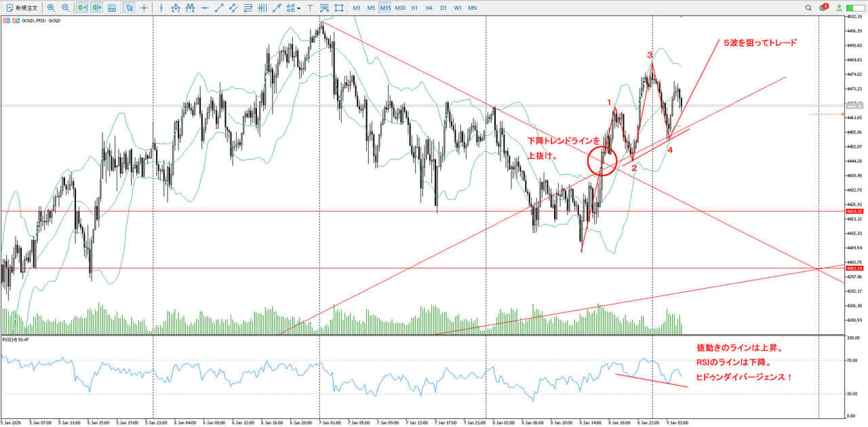Expand the objects dropdown arrow in toolbar
Image resolution: width=868 pixels, height=427 pixels.
click(299, 9)
